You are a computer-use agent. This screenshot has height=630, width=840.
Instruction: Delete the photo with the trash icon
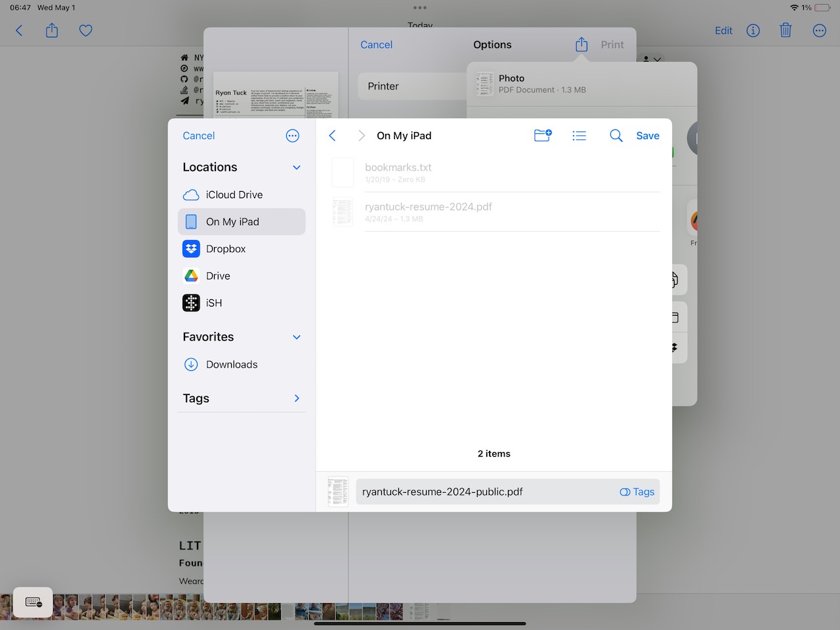pos(786,31)
